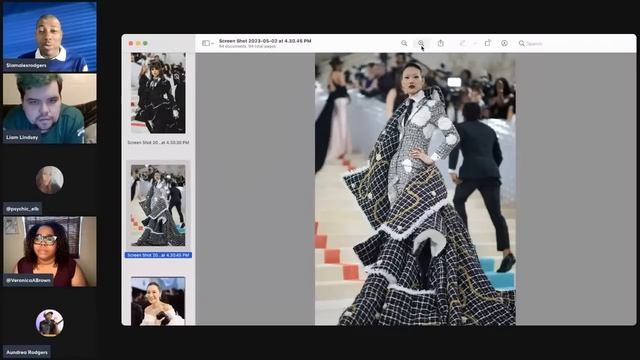640x360 pixels.
Task: Show the Markup toolbar icon
Action: click(x=504, y=43)
